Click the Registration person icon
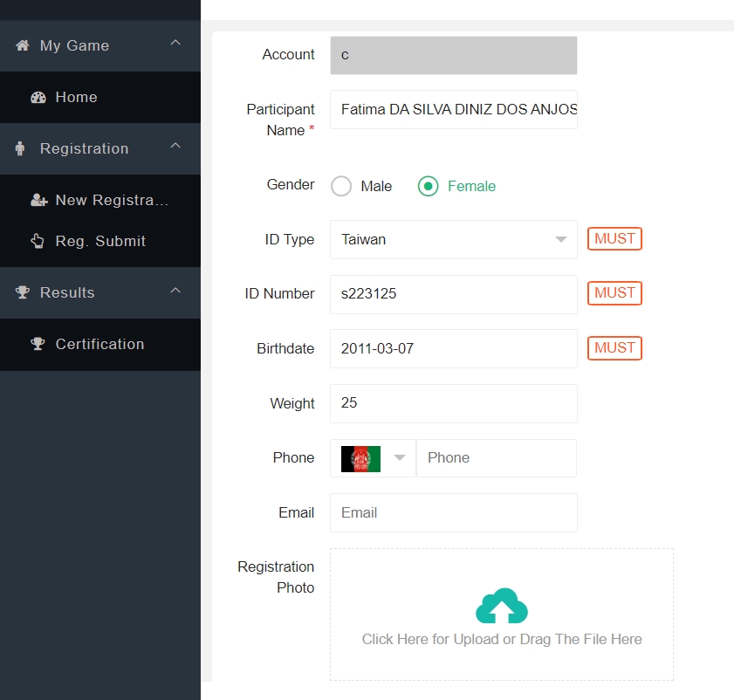This screenshot has width=734, height=700. pyautogui.click(x=21, y=149)
